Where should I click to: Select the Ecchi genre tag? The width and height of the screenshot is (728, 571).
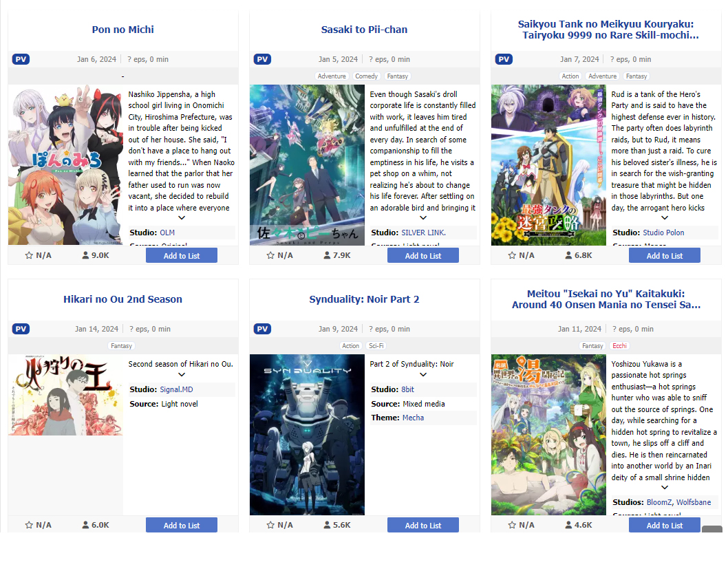click(x=619, y=346)
